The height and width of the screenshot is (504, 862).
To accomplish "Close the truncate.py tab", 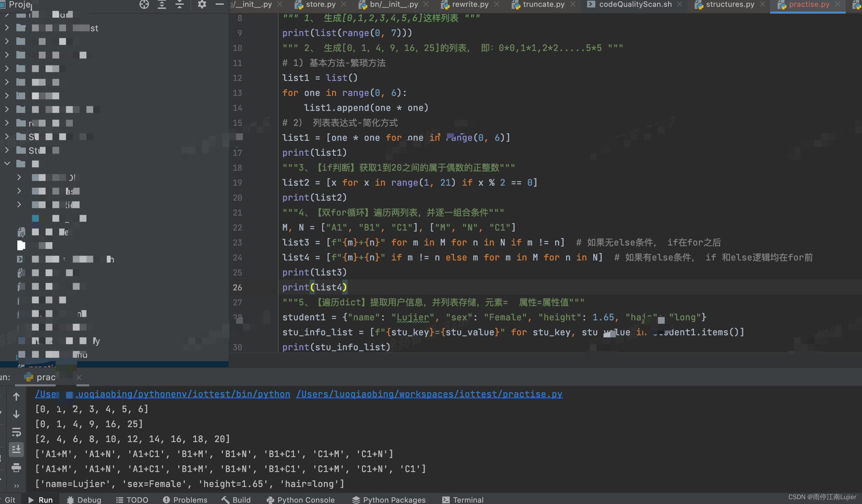I will pyautogui.click(x=573, y=4).
